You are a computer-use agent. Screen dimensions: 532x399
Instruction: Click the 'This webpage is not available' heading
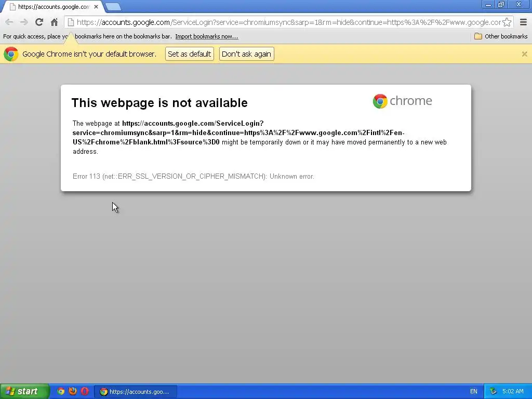(x=159, y=103)
